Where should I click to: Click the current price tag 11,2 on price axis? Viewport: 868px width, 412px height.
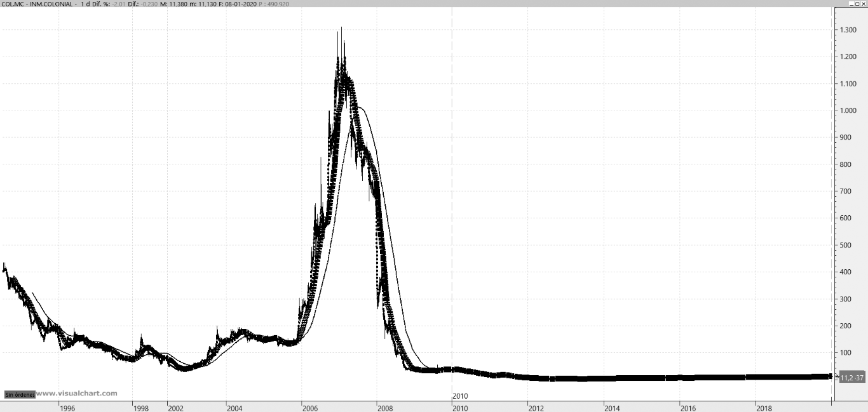click(x=851, y=378)
